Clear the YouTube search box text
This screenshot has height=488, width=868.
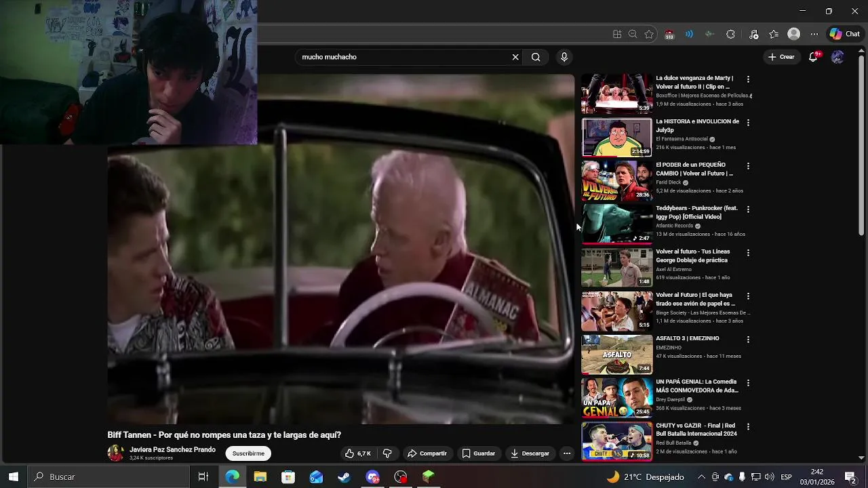point(515,57)
